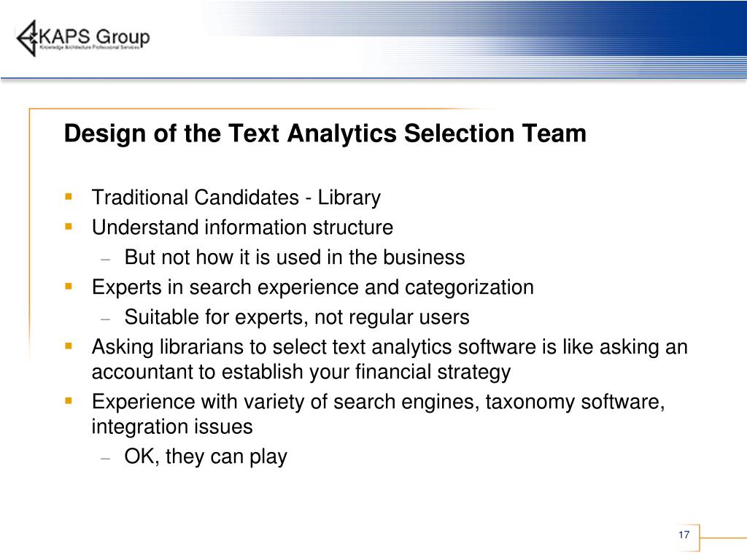Select Suitable for experts, not regular users
The image size is (747, 560).
297,317
